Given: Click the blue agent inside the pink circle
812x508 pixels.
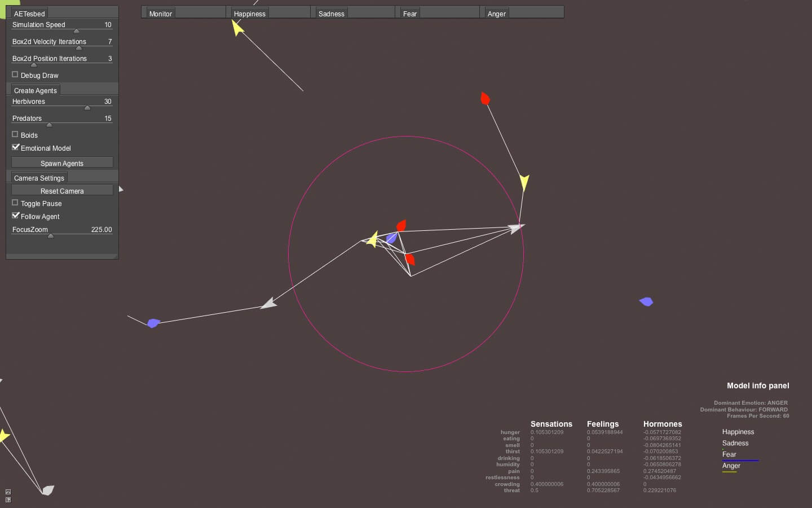Looking at the screenshot, I should pos(391,238).
